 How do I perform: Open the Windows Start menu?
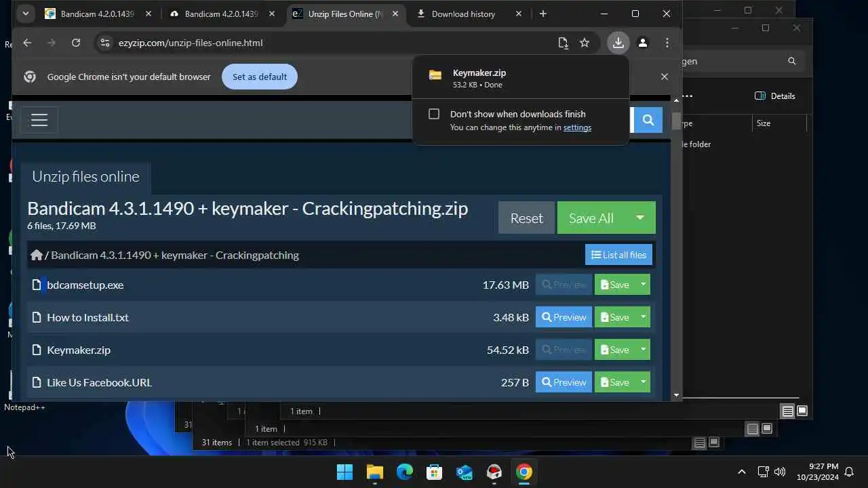pyautogui.click(x=344, y=472)
